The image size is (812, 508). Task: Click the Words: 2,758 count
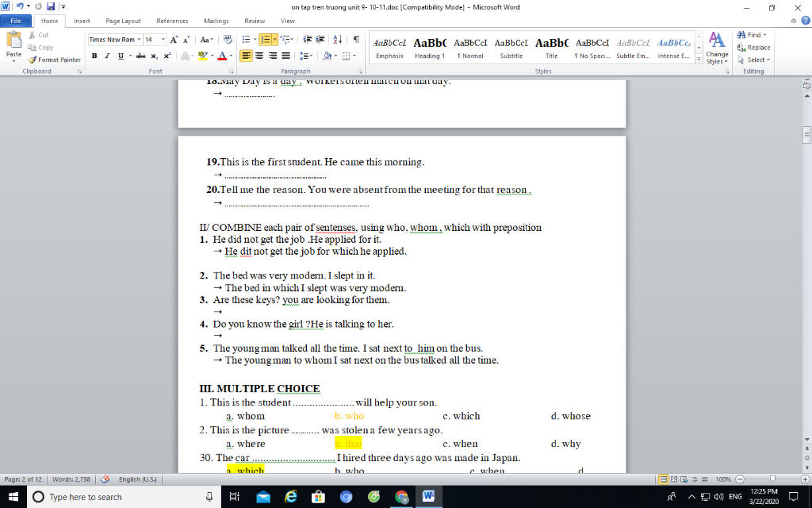[x=71, y=479]
